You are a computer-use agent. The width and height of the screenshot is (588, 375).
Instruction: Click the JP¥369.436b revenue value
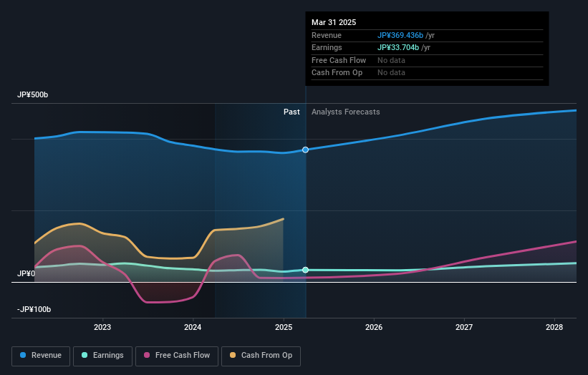(400, 35)
